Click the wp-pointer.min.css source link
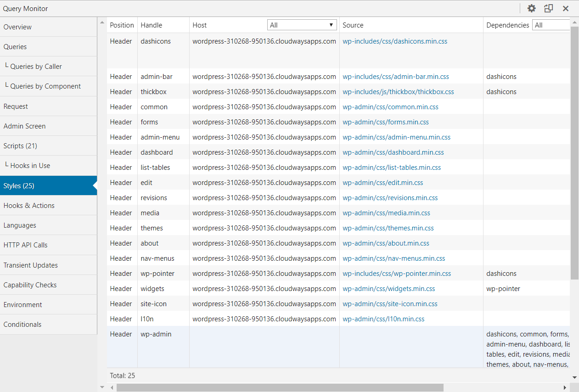 tap(397, 274)
